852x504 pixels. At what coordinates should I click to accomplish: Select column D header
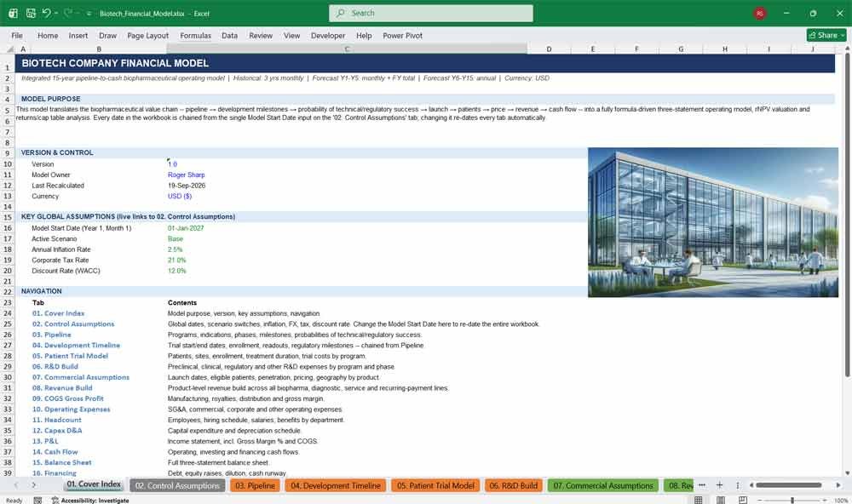click(549, 49)
